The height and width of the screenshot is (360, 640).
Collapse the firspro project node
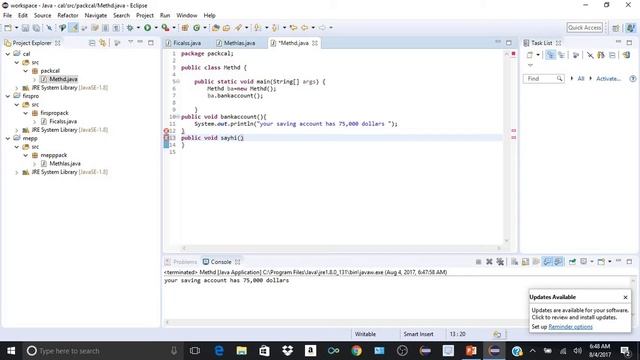pyautogui.click(x=8, y=96)
